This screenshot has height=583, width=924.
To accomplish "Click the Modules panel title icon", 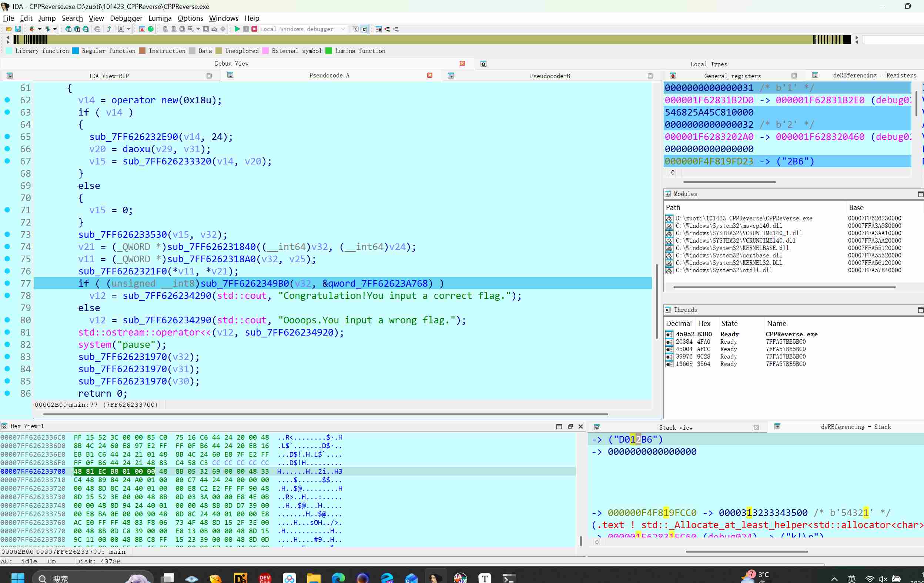I will (x=668, y=194).
